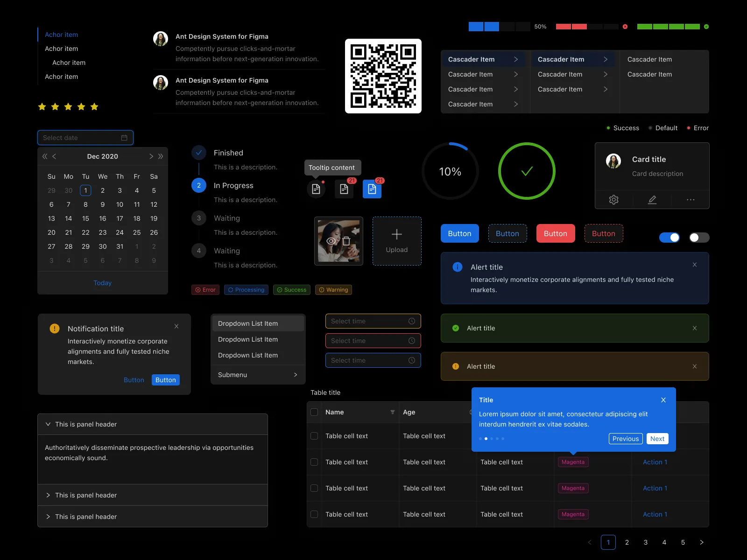The width and height of the screenshot is (747, 560).
Task: Select the edit pencil icon on the card
Action: pyautogui.click(x=652, y=199)
